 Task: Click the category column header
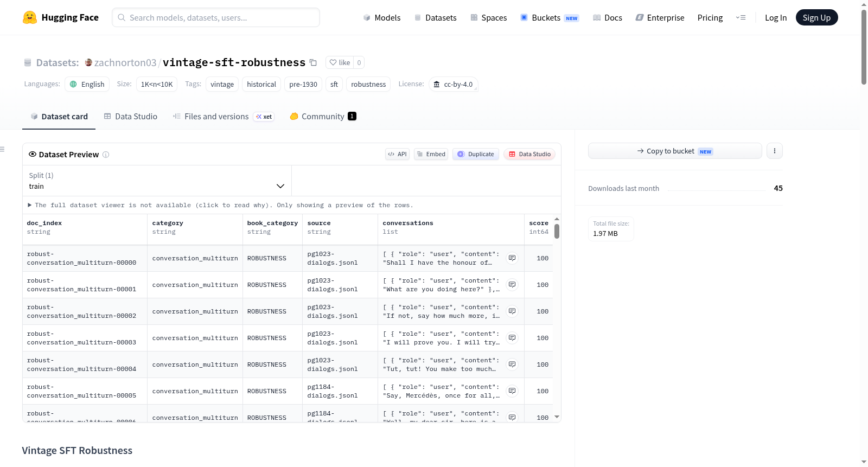pos(195,228)
